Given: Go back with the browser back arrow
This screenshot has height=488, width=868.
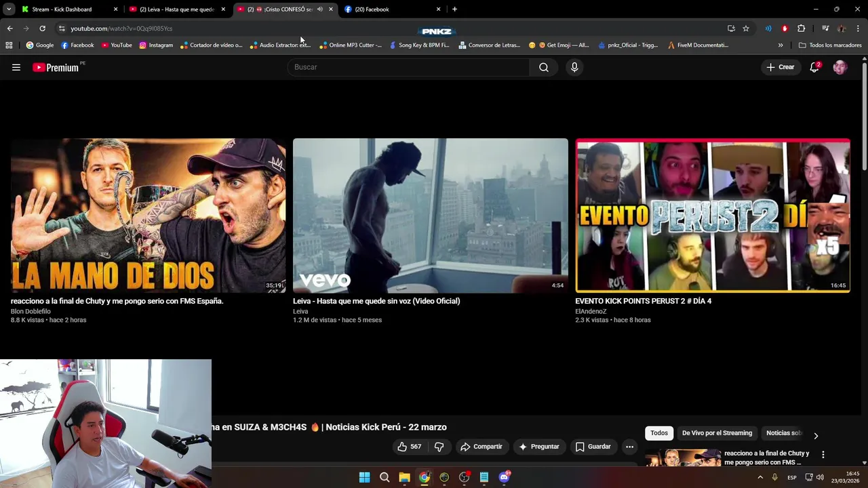Looking at the screenshot, I should point(9,28).
